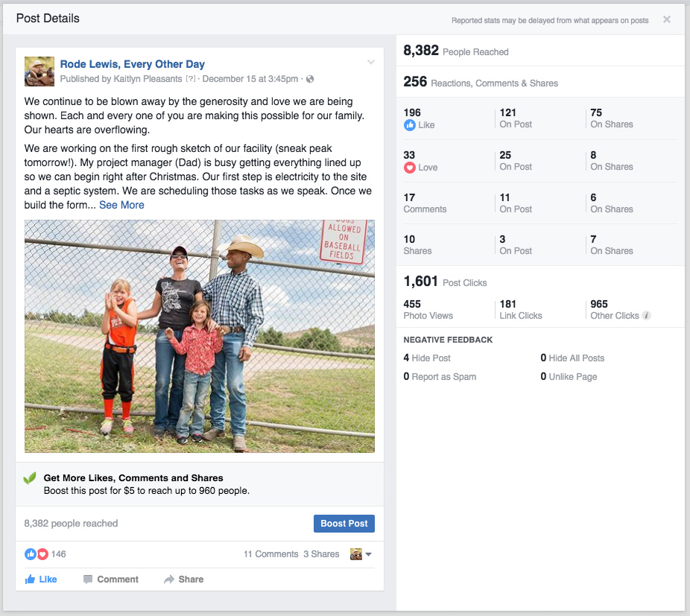Expand post text with See More

pyautogui.click(x=121, y=205)
